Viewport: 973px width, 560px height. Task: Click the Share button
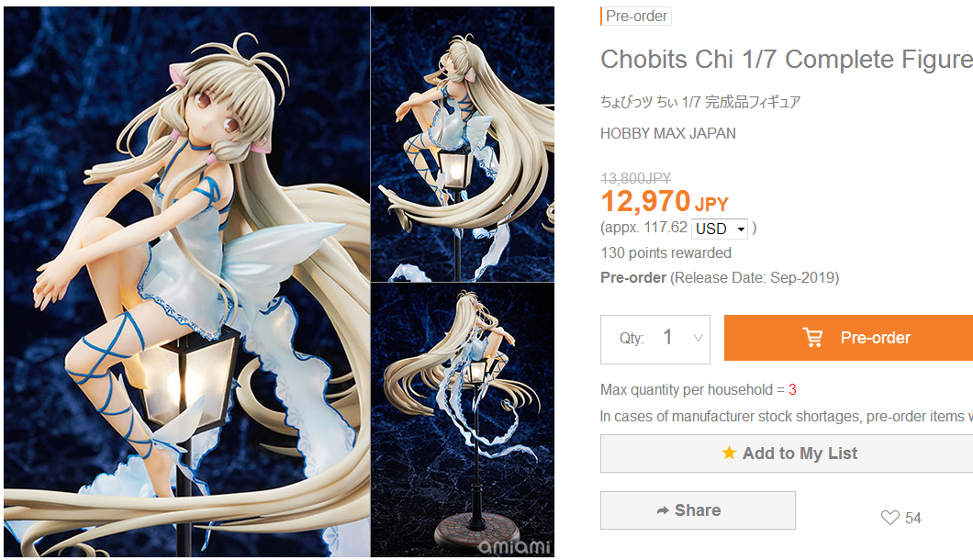click(699, 510)
